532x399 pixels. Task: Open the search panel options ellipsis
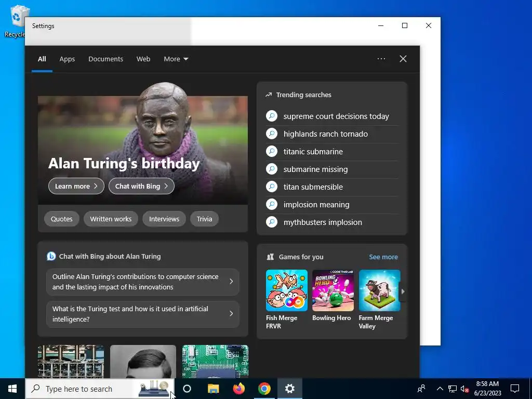point(381,59)
